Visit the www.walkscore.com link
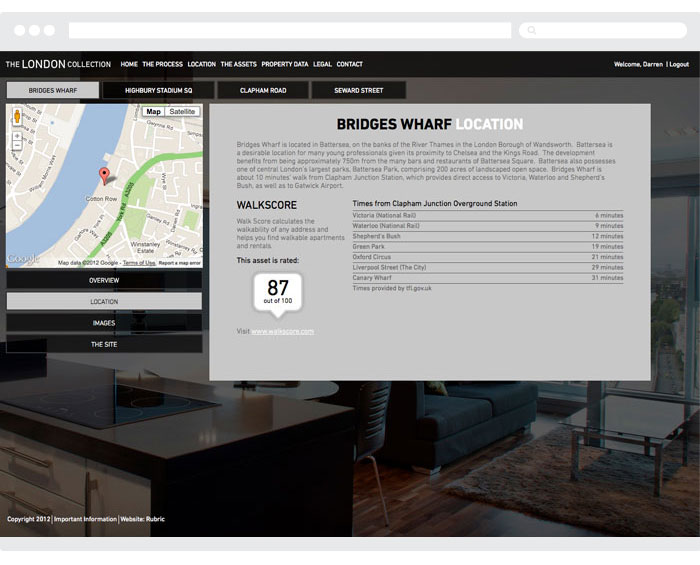Image resolution: width=700 pixels, height=565 pixels. 283,331
